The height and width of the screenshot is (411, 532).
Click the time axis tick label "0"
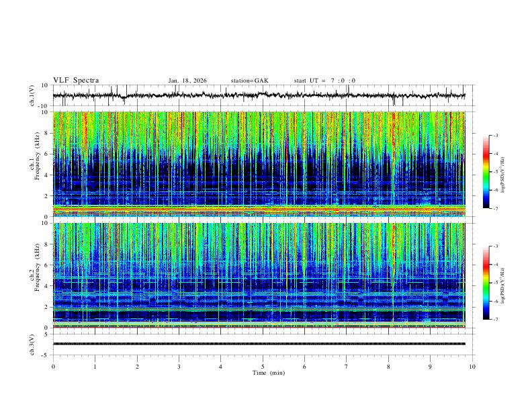53,367
